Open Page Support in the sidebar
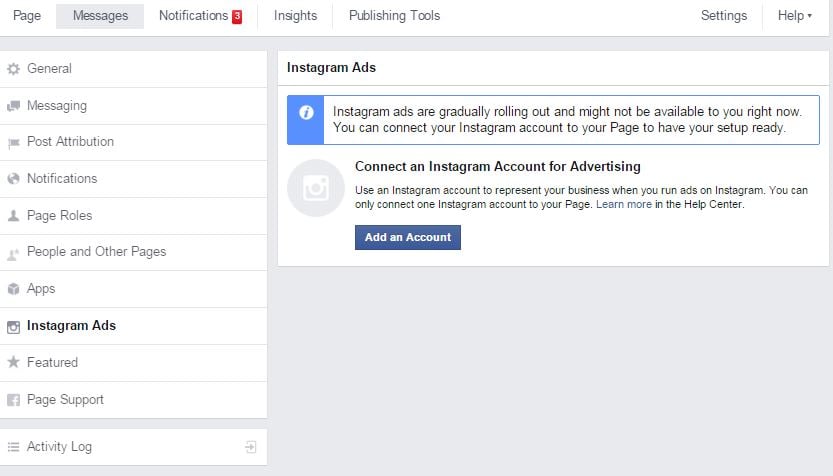833x476 pixels. [133, 400]
